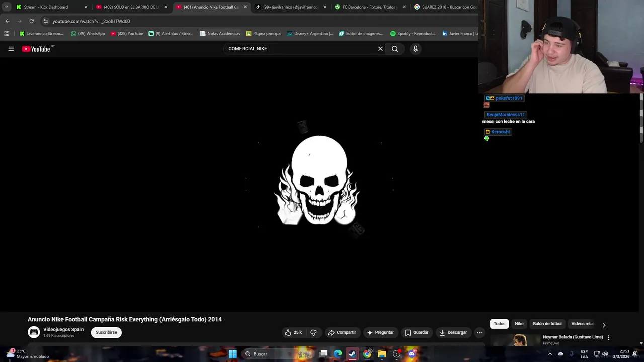Viewport: 644px width, 362px height.
Task: Open the Preguntar AI assistant
Action: coord(380,332)
